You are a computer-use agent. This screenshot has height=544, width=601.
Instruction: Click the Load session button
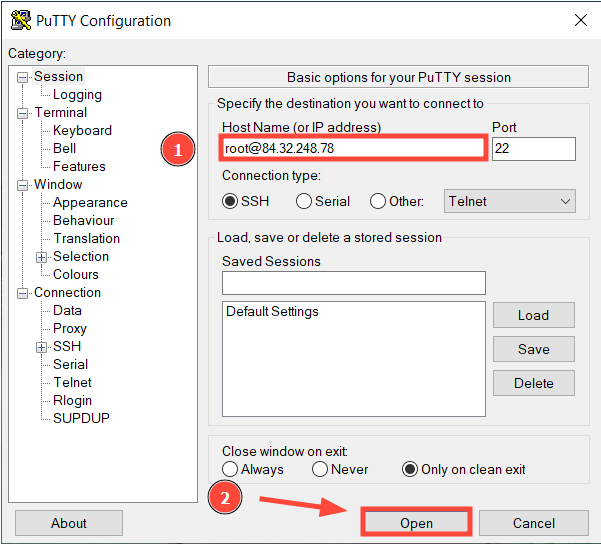[533, 315]
